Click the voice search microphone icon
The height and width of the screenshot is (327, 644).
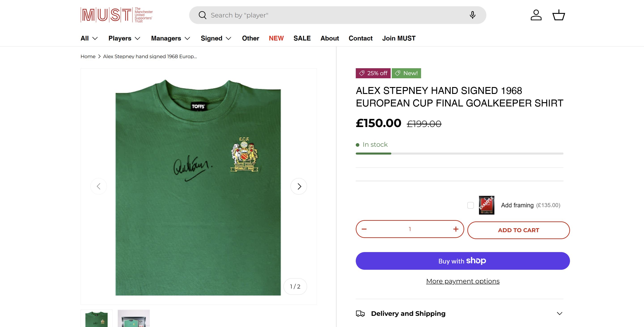click(472, 15)
